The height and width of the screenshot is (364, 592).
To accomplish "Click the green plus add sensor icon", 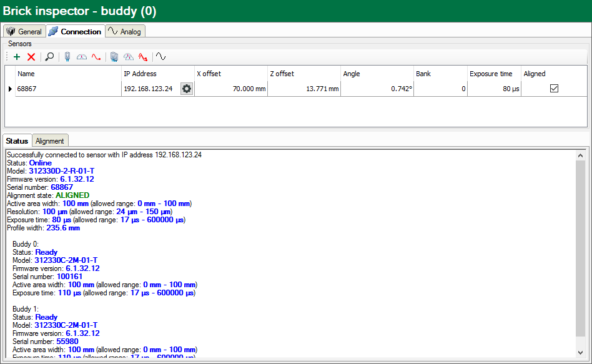I will coord(17,57).
